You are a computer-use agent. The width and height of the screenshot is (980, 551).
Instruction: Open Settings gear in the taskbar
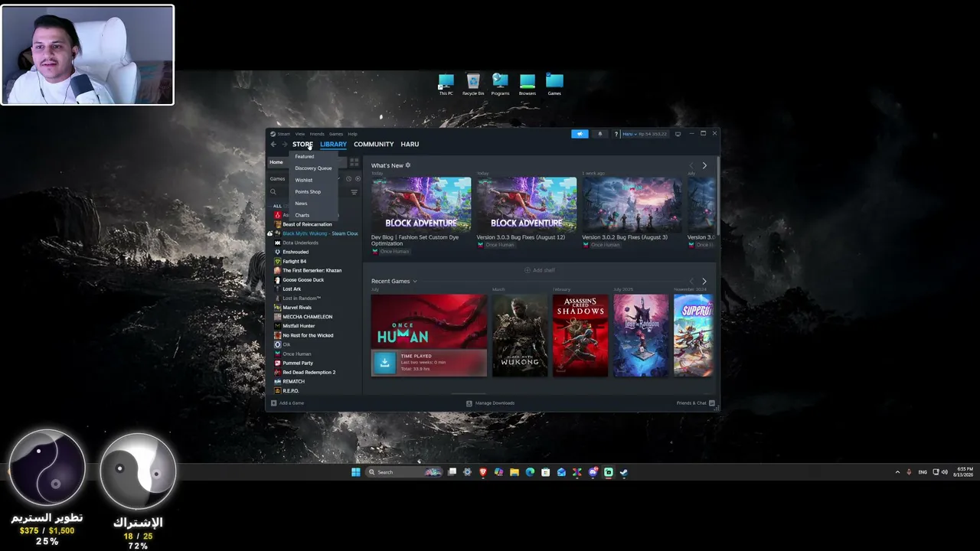467,472
